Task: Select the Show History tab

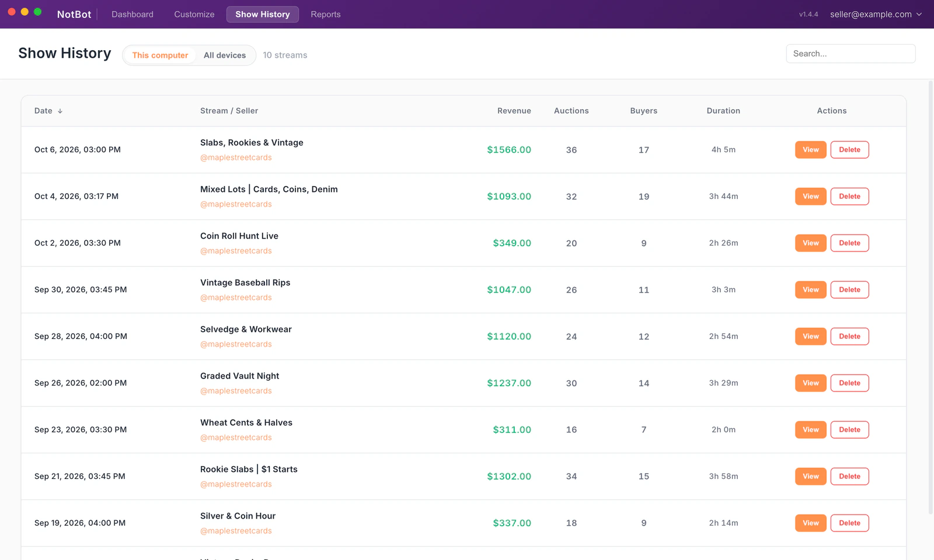Action: coord(263,15)
